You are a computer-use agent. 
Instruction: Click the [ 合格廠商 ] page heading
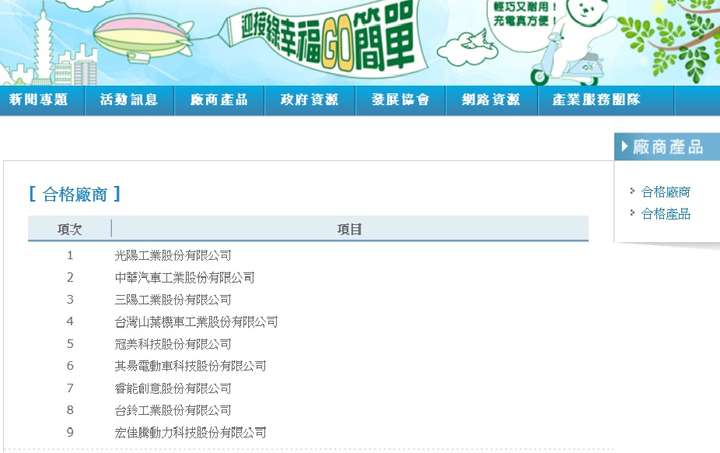(75, 194)
